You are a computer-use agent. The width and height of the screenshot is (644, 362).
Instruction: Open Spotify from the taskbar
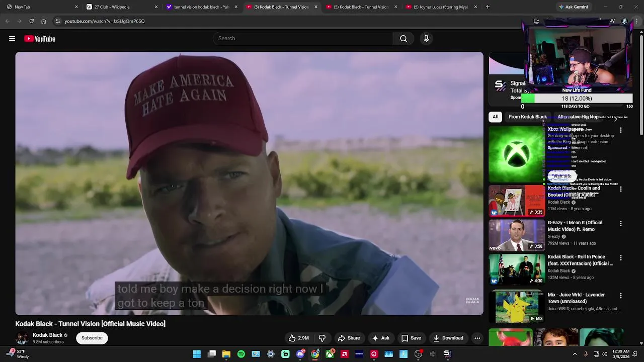click(241, 354)
